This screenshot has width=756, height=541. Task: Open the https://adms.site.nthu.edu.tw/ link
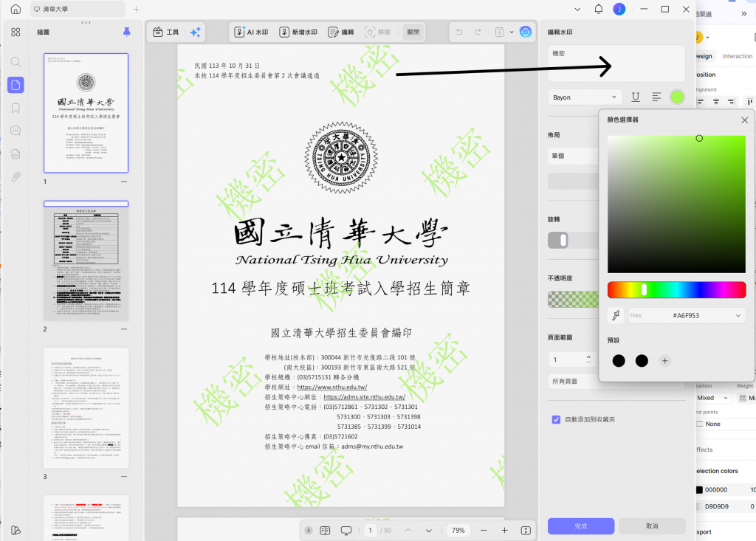pyautogui.click(x=365, y=397)
